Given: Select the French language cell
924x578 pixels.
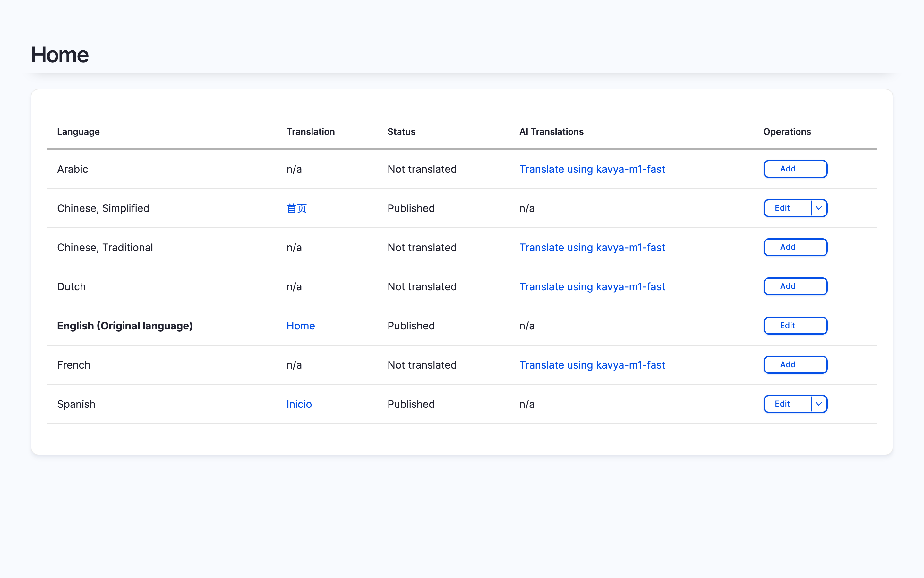Looking at the screenshot, I should [74, 365].
